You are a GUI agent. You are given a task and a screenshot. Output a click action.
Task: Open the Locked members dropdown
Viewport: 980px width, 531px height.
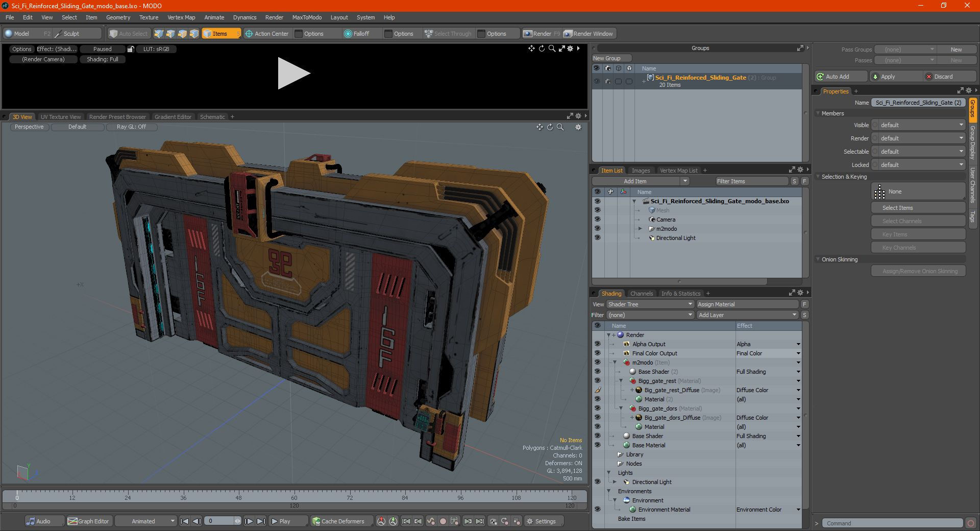tap(922, 165)
